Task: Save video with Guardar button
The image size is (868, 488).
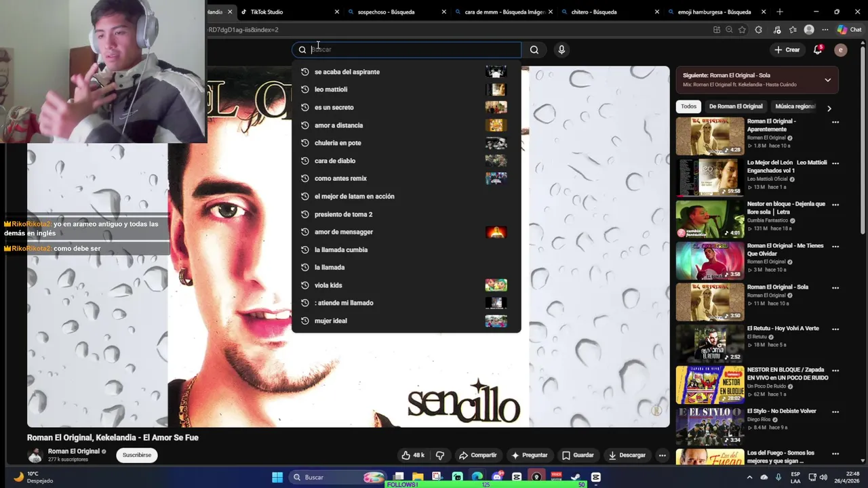Action: click(x=578, y=455)
